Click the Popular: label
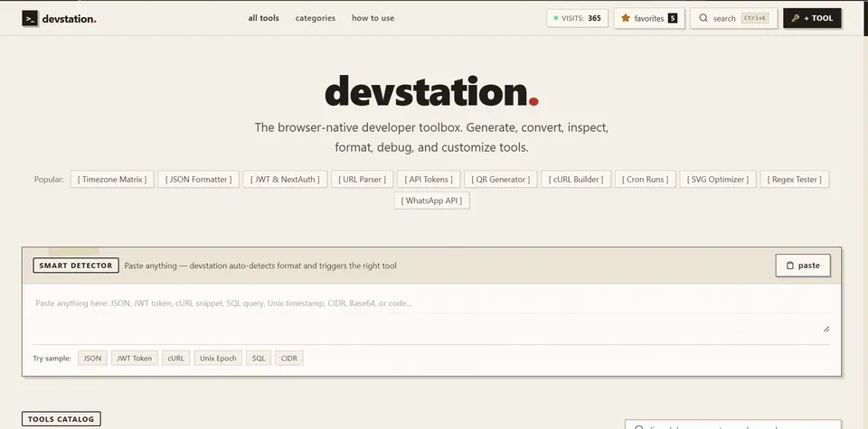The image size is (868, 429). point(49,179)
